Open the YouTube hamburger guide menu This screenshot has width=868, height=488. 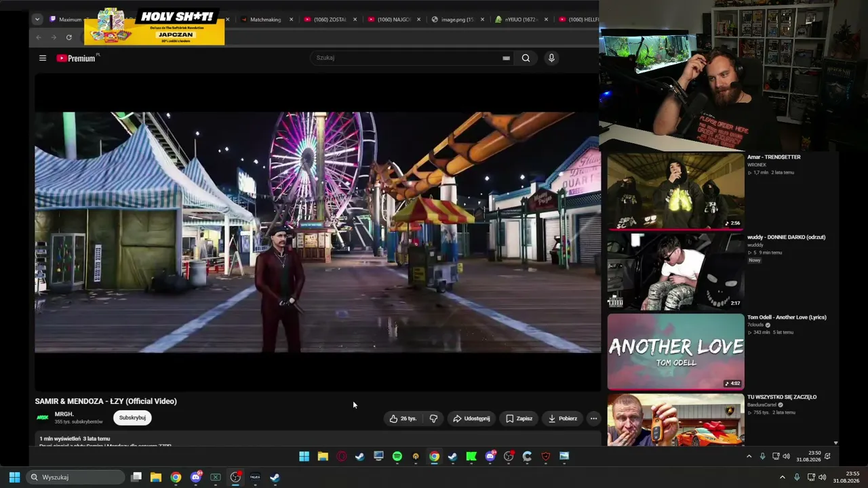click(43, 58)
